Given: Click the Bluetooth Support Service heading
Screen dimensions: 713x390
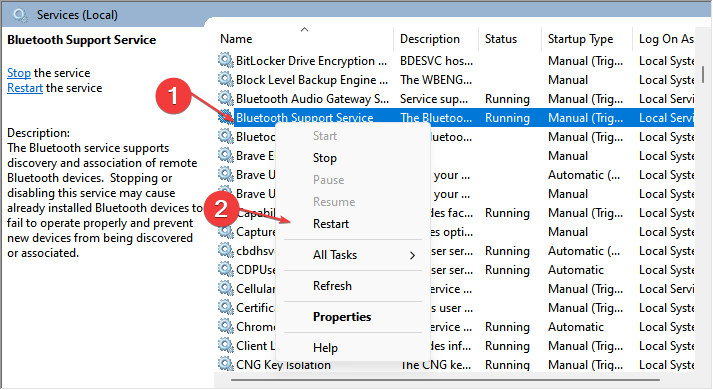Looking at the screenshot, I should click(81, 40).
